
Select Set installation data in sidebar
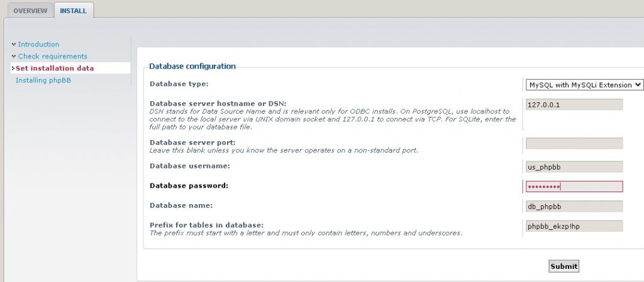coord(55,68)
